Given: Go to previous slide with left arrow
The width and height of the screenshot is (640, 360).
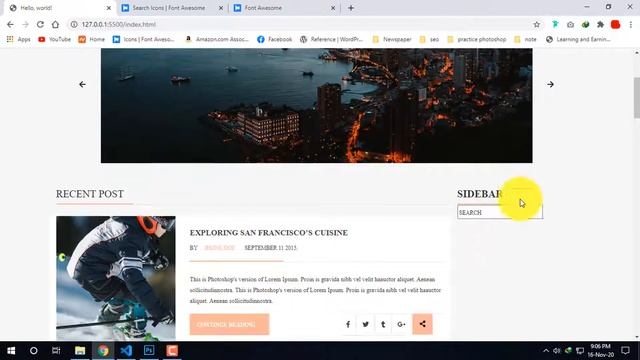Looking at the screenshot, I should (x=82, y=84).
